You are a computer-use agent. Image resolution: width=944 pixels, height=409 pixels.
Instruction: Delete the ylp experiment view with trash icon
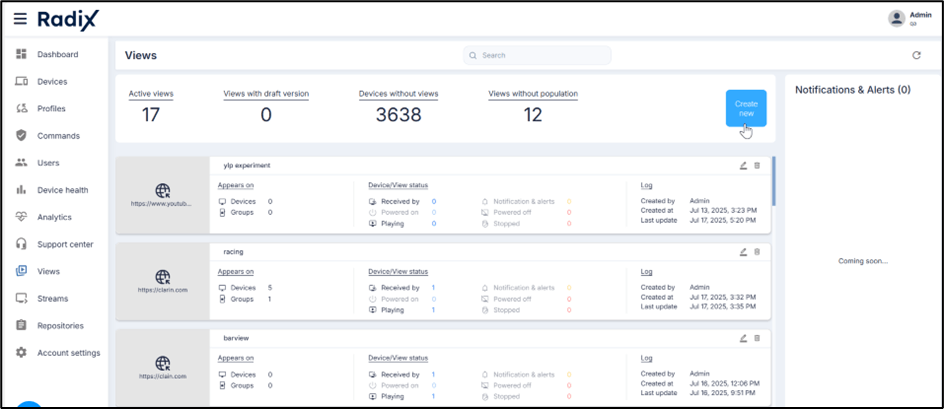click(x=757, y=165)
